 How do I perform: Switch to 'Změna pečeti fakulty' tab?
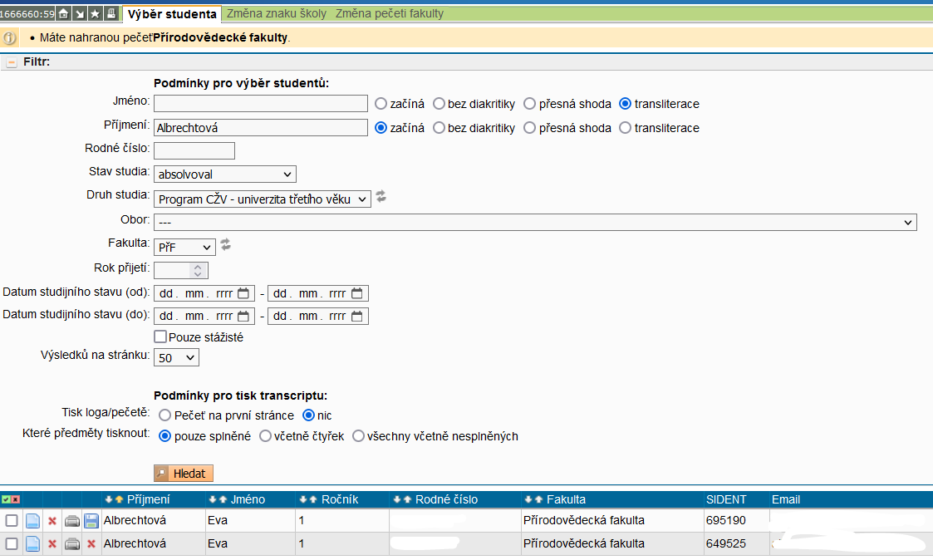[x=390, y=13]
